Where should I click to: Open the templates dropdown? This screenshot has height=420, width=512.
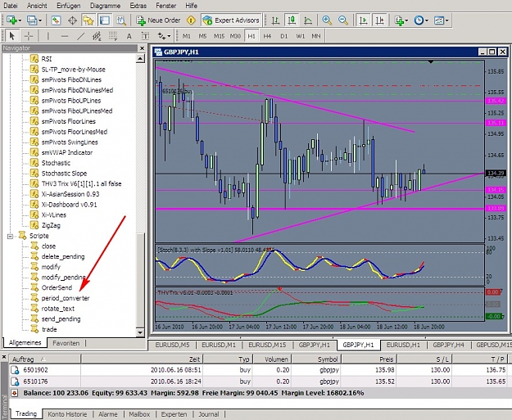441,20
